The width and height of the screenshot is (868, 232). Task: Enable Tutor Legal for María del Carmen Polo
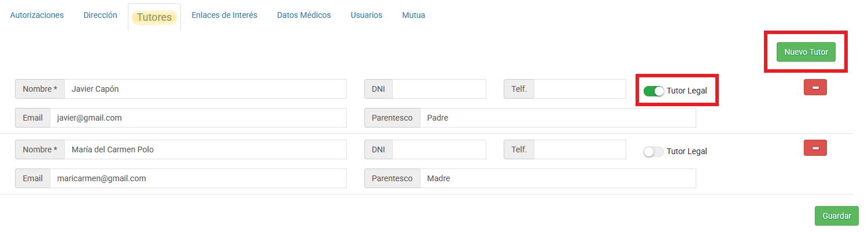click(x=653, y=151)
